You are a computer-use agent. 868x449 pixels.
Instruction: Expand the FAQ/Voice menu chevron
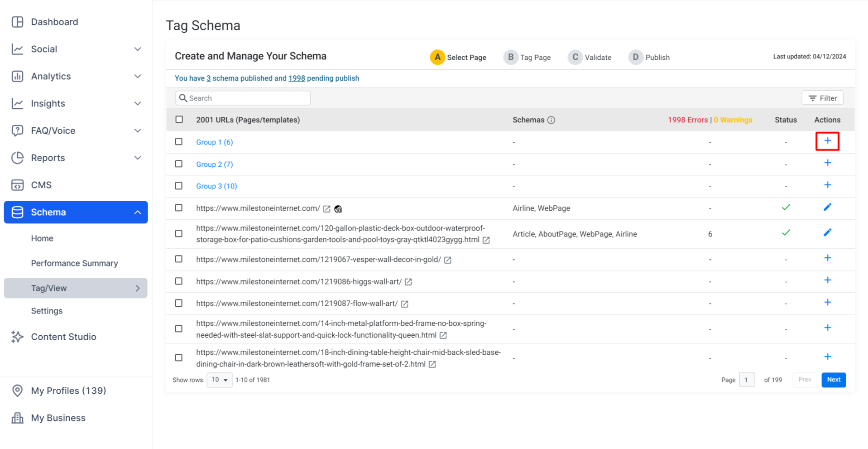(138, 130)
